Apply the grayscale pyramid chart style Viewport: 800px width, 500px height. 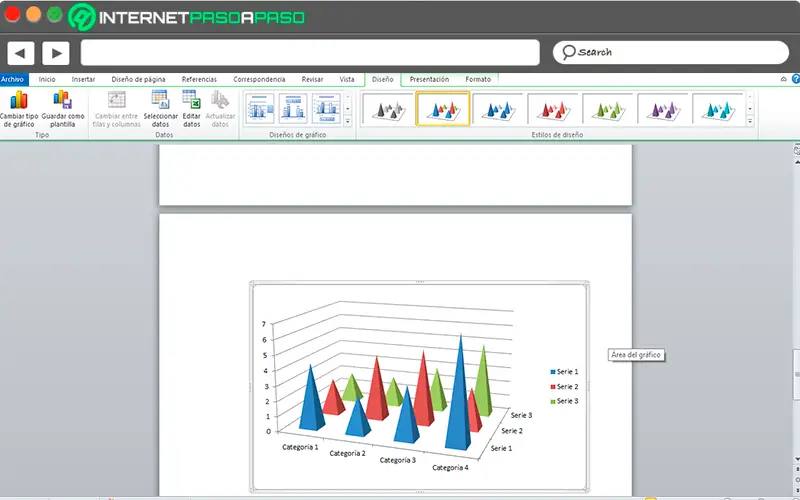click(388, 109)
